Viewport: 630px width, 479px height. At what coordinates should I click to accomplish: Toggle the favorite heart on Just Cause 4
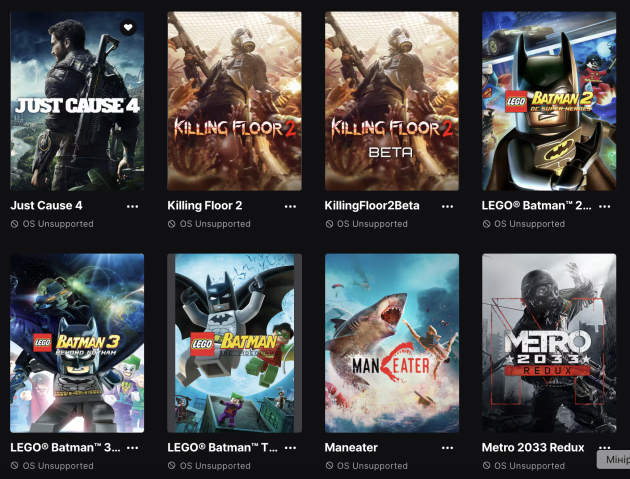click(128, 27)
